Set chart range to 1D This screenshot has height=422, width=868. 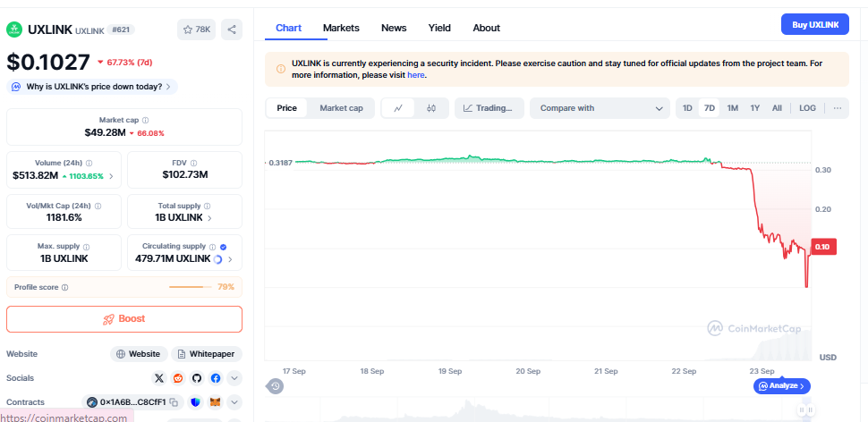click(687, 108)
